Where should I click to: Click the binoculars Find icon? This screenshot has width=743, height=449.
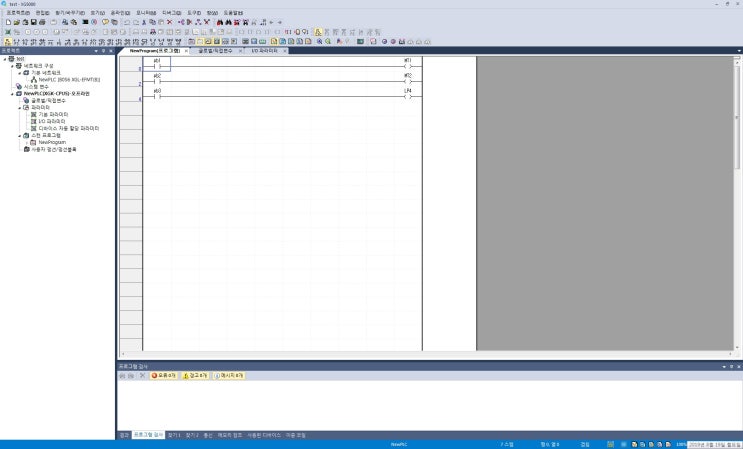point(219,21)
